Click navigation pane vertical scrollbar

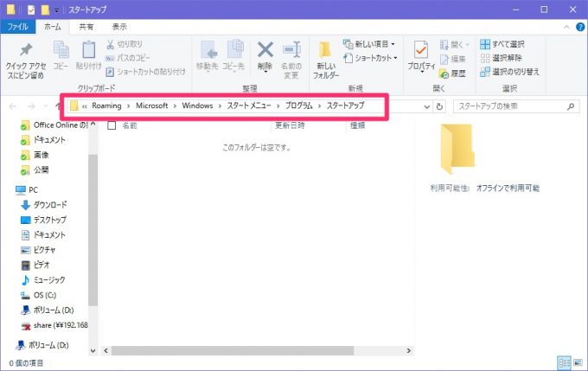[x=93, y=229]
